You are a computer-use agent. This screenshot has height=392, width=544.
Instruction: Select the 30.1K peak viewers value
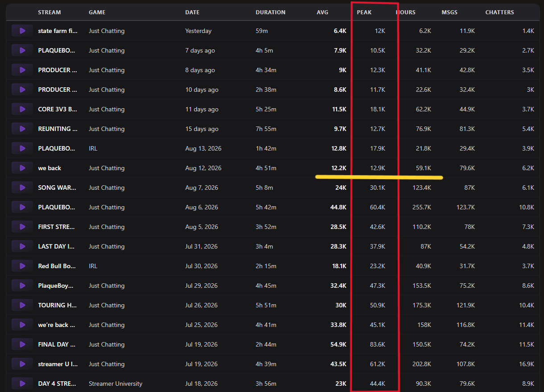378,188
